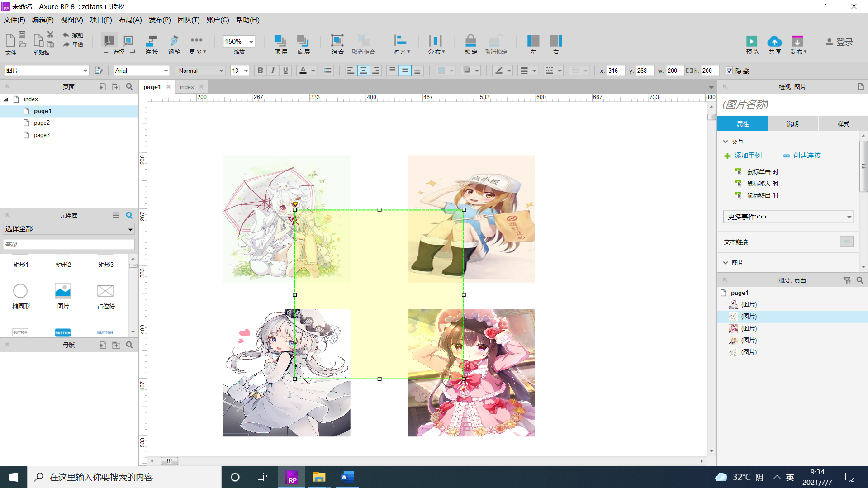Screen dimensions: 868x488
Task: Toggle the hidden (隐藏) checkbox
Action: [729, 71]
